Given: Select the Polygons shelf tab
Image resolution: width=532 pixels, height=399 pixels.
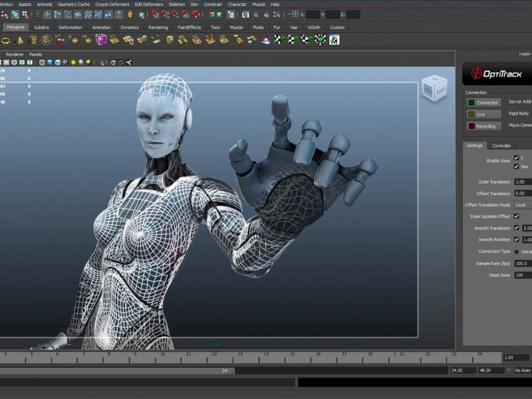Looking at the screenshot, I should tap(15, 27).
